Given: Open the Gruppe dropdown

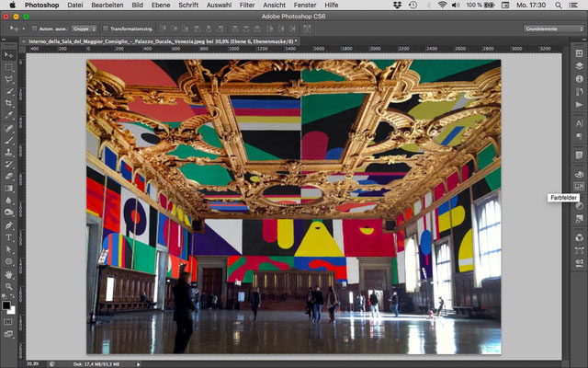Looking at the screenshot, I should click(84, 29).
